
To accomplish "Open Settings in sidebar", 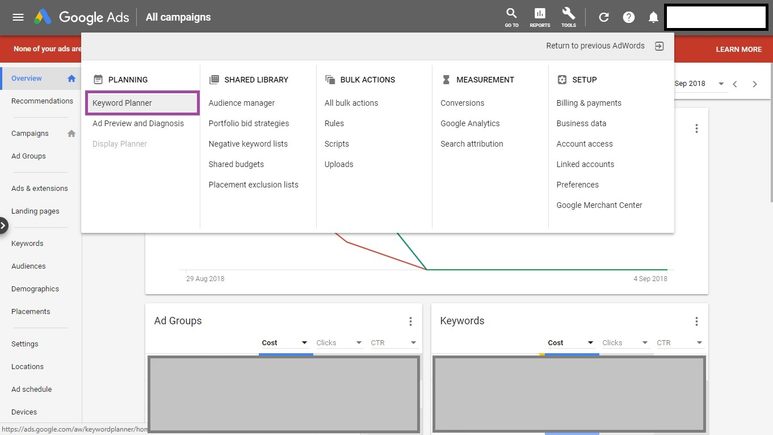I will (25, 344).
